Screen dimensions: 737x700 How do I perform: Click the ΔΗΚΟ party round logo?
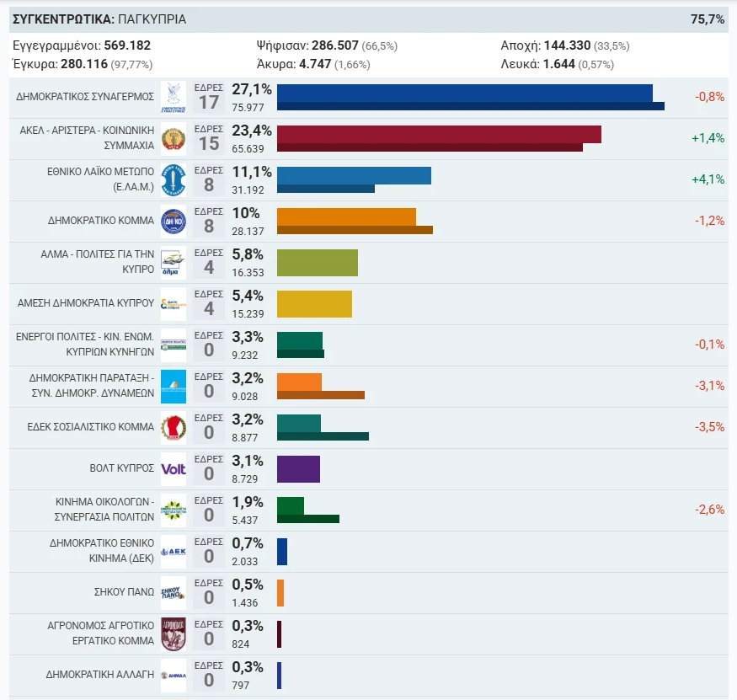tap(174, 222)
